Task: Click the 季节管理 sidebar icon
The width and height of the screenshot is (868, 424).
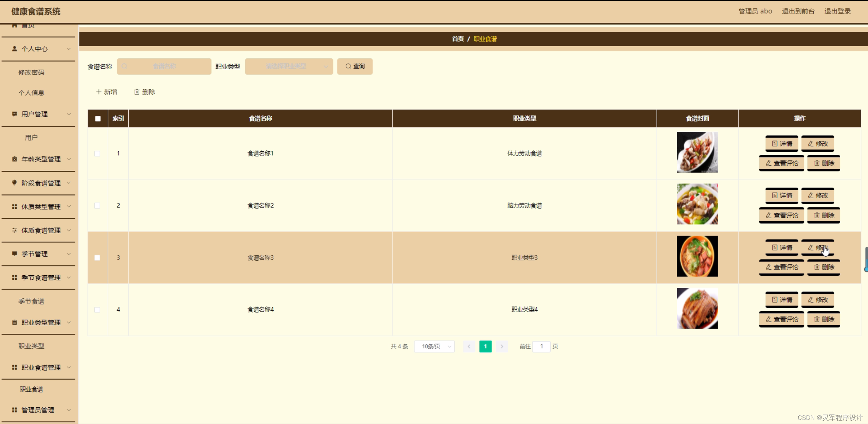Action: click(14, 254)
